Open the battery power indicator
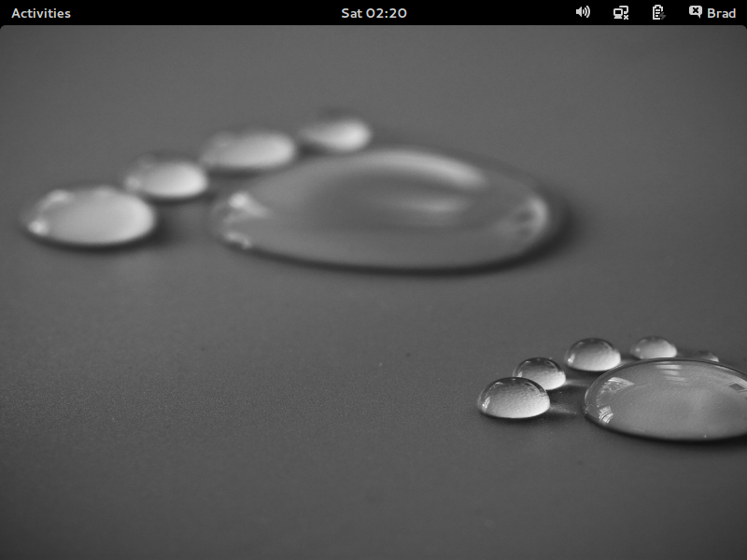The image size is (747, 560). click(x=658, y=12)
